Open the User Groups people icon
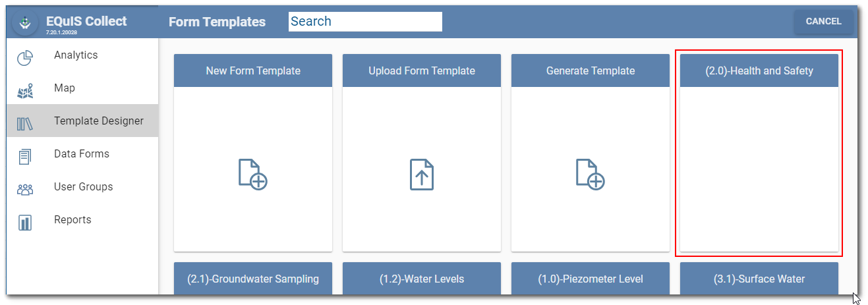Image resolution: width=868 pixels, height=305 pixels. [25, 190]
